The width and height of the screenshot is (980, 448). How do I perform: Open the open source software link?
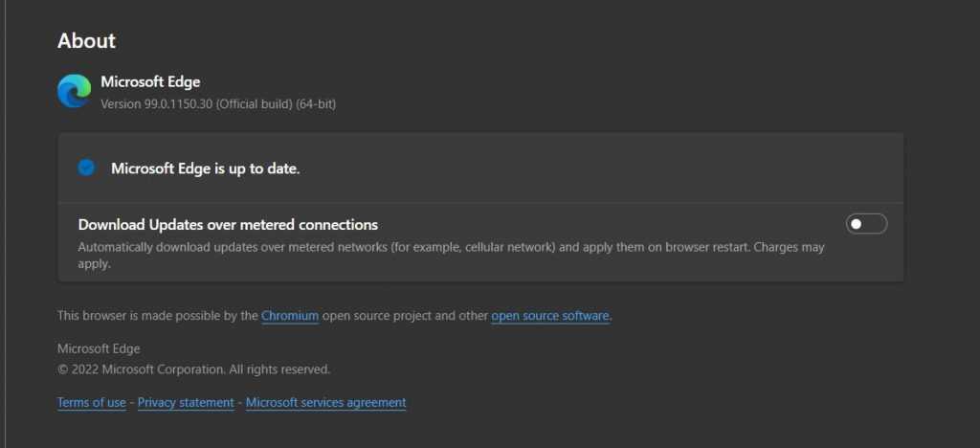pyautogui.click(x=550, y=316)
